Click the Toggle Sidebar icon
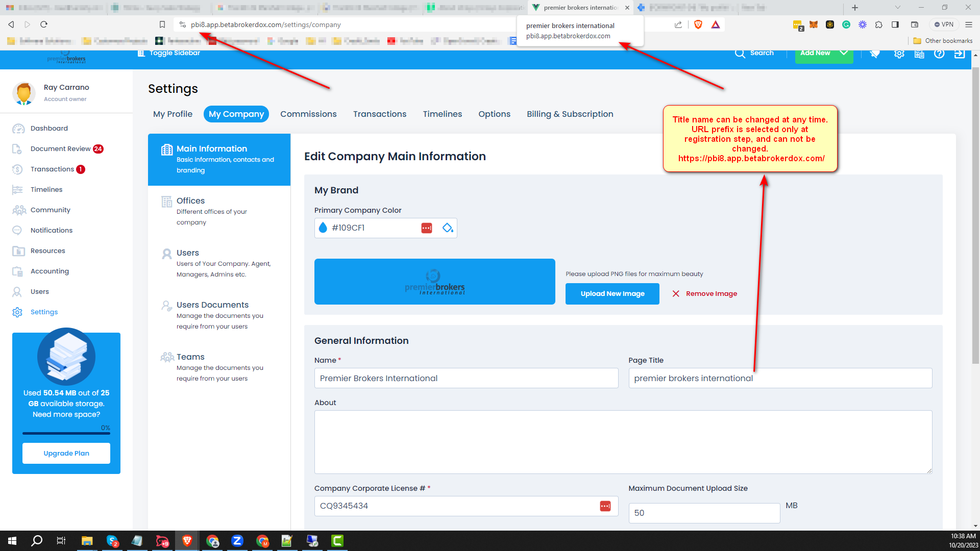980x551 pixels. click(141, 53)
